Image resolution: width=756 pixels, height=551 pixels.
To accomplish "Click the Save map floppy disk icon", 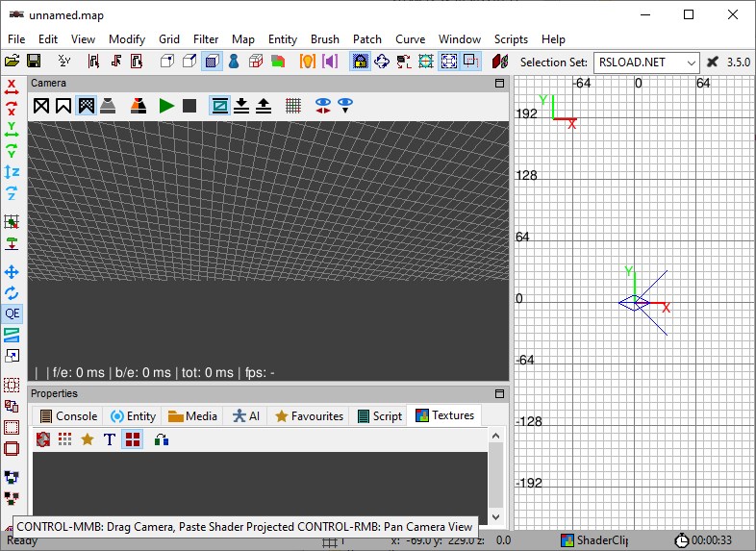I will pos(34,62).
